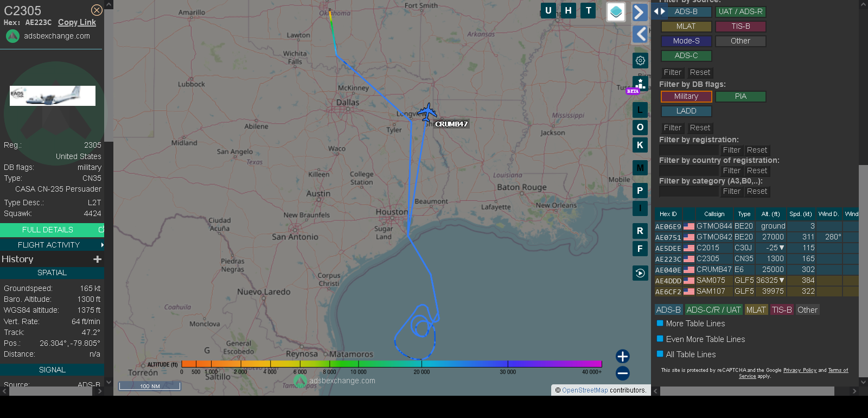Toggle the O map button

click(640, 128)
